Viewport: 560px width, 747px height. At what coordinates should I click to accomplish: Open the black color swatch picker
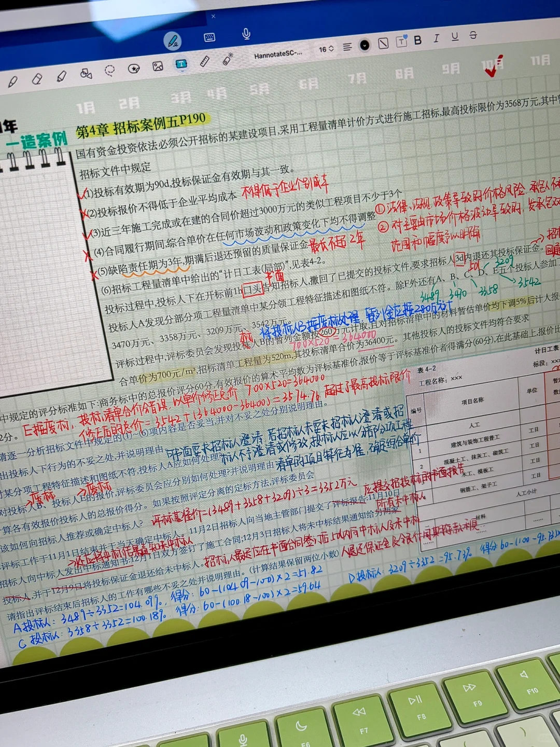tap(363, 45)
